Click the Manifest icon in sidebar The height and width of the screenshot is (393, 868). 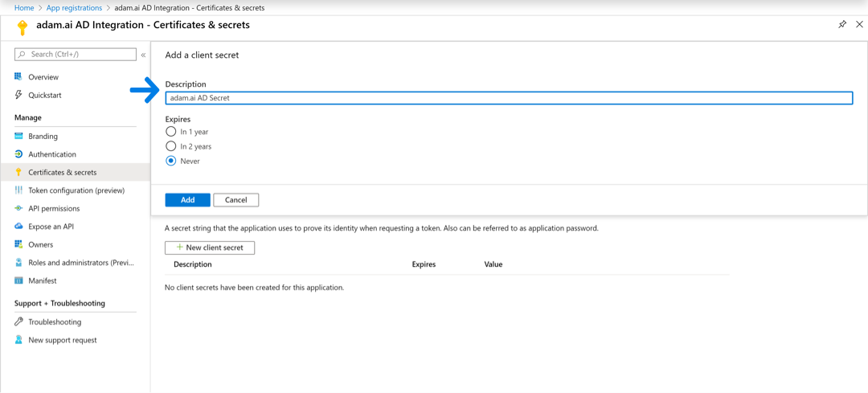pyautogui.click(x=18, y=280)
